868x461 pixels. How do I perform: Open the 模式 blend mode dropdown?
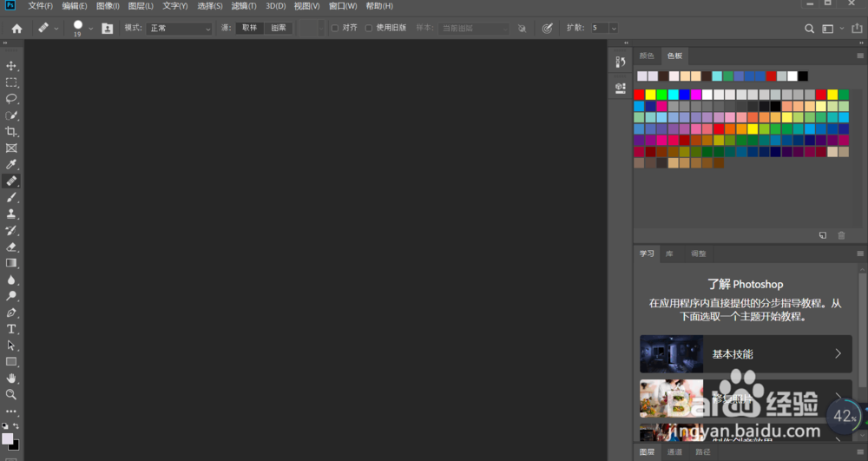coord(180,29)
